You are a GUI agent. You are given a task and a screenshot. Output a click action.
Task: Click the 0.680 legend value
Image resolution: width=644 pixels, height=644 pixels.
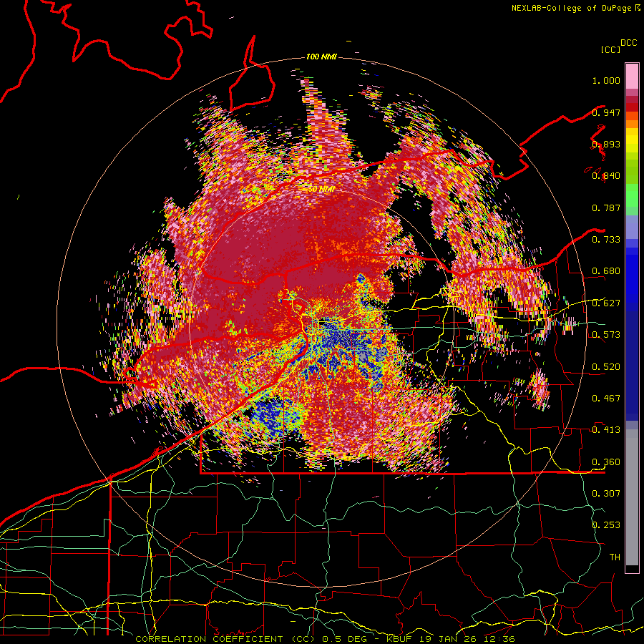pos(606,271)
